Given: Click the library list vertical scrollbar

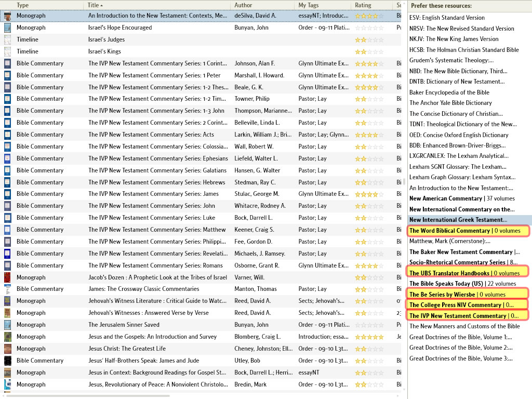Looking at the screenshot, I should point(404,181).
